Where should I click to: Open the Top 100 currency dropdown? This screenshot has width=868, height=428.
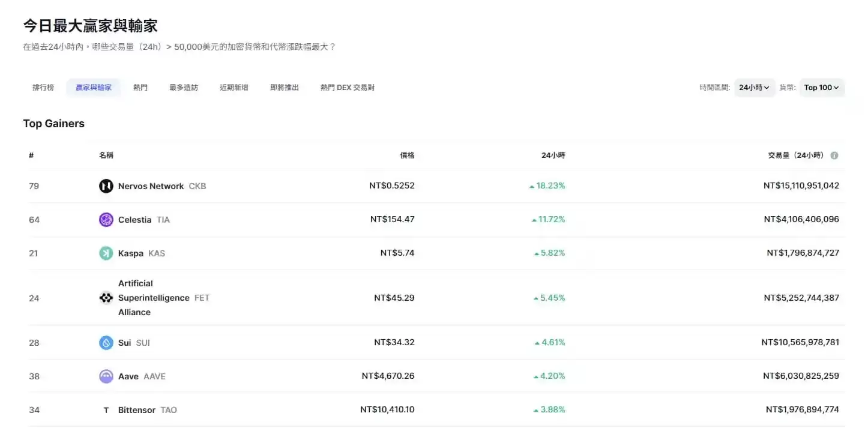[x=821, y=87]
